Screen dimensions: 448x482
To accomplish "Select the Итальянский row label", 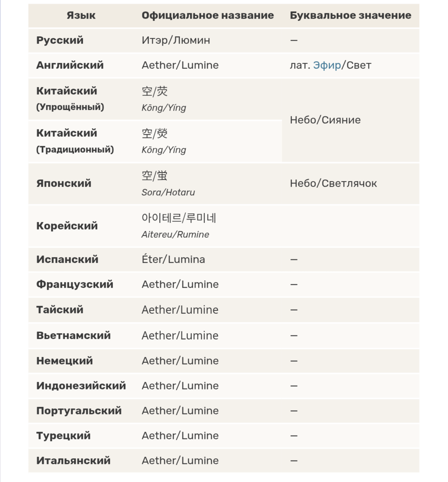I will 74,461.
